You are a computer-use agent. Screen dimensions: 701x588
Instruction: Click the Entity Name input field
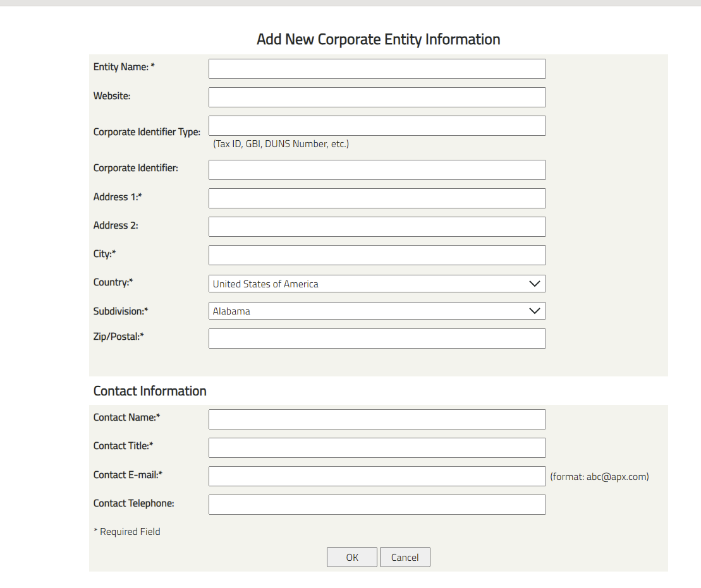pos(377,69)
